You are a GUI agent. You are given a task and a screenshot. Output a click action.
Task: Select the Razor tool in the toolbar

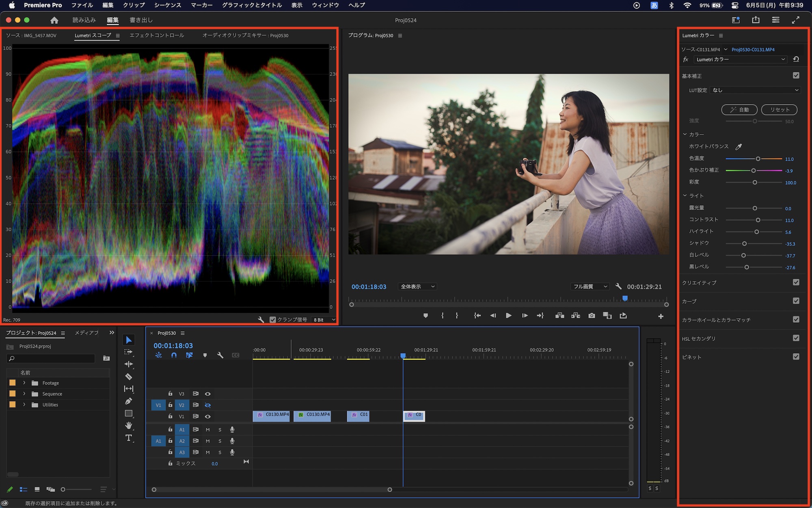(129, 377)
